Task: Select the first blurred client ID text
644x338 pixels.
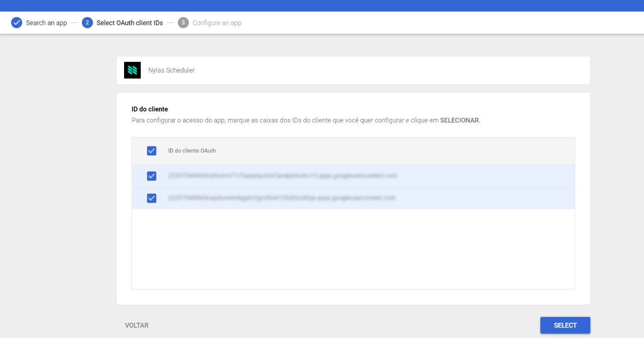Action: 282,176
